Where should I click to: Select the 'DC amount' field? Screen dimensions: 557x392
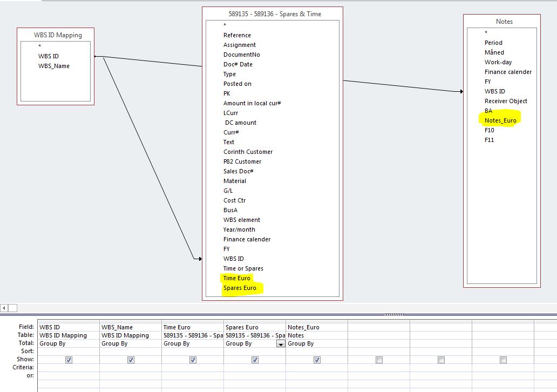click(241, 123)
